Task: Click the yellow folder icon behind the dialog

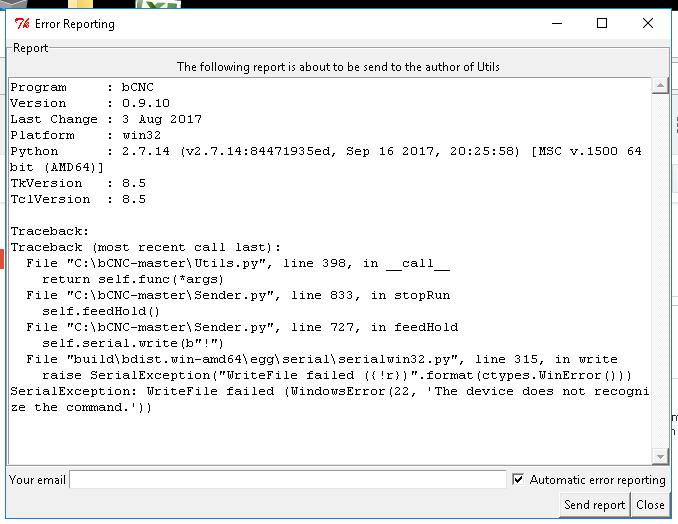Action: pos(81,4)
